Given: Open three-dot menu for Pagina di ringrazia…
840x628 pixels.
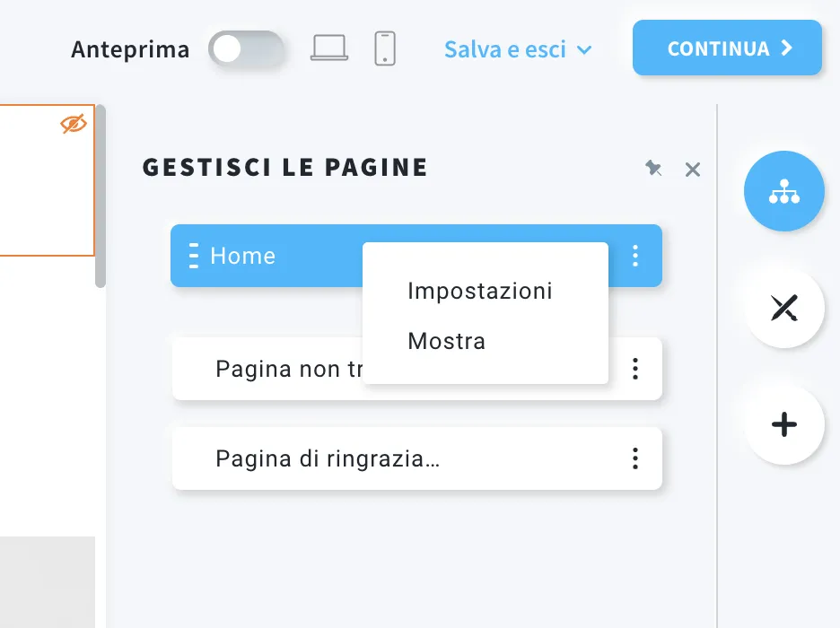Looking at the screenshot, I should pyautogui.click(x=635, y=458).
